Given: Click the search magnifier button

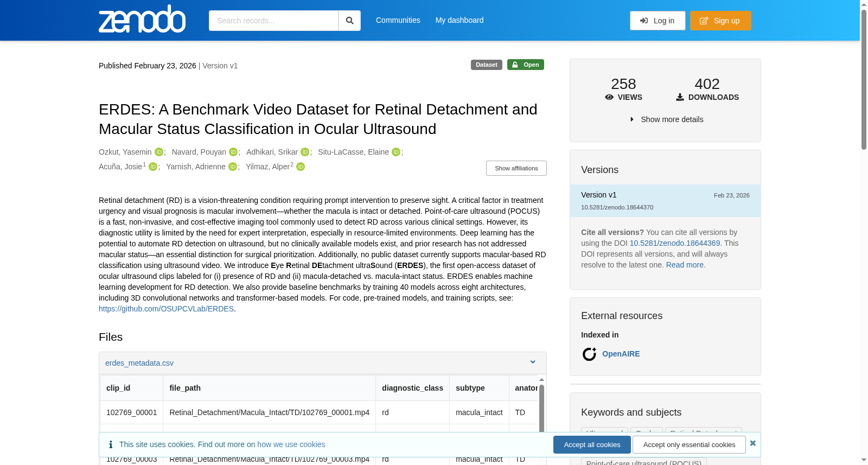Looking at the screenshot, I should click(x=350, y=21).
